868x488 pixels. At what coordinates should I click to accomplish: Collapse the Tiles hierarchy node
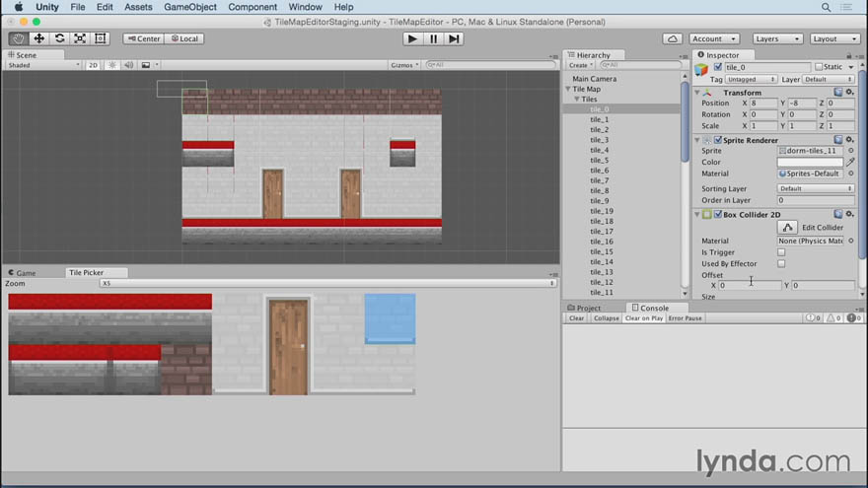click(x=577, y=99)
